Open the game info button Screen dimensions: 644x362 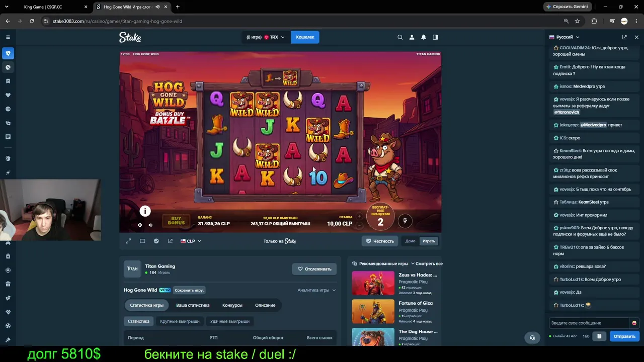pos(145,211)
